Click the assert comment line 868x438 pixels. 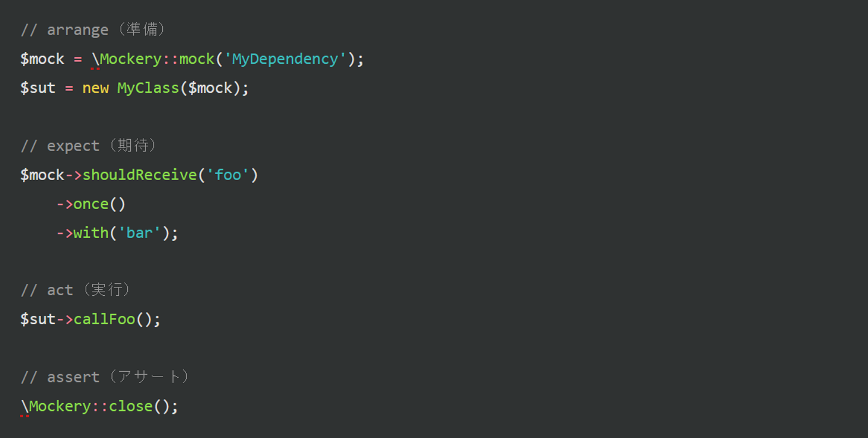(x=105, y=377)
